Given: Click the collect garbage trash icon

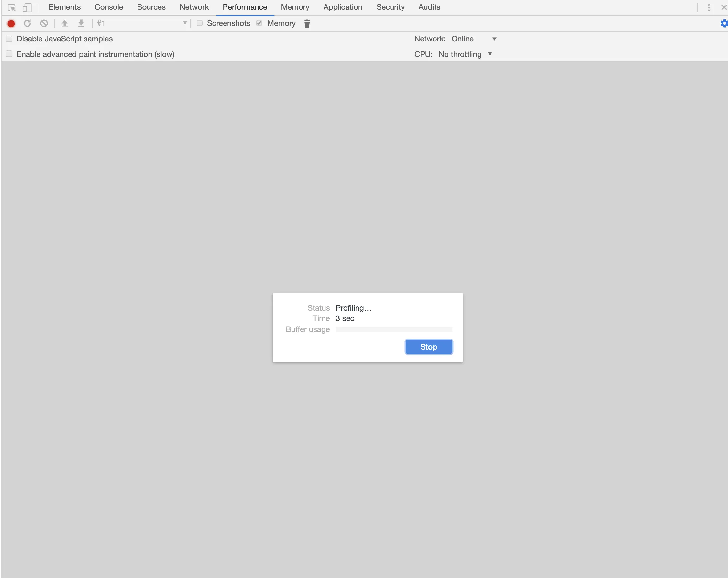Looking at the screenshot, I should click(307, 23).
